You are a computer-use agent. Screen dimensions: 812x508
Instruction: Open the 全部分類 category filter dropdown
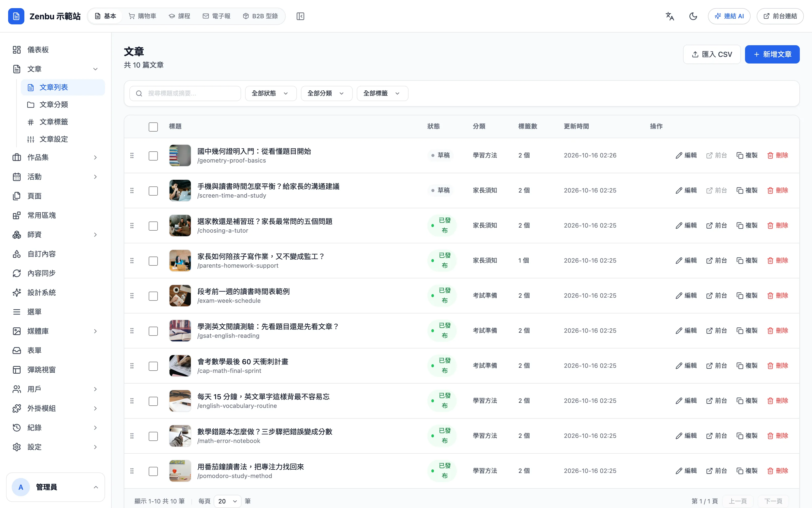327,93
